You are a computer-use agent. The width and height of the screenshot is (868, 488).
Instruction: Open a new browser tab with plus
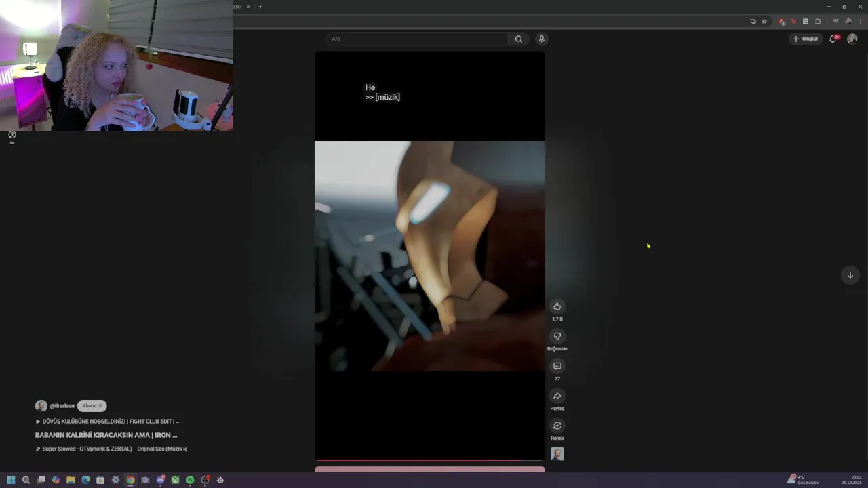click(260, 7)
